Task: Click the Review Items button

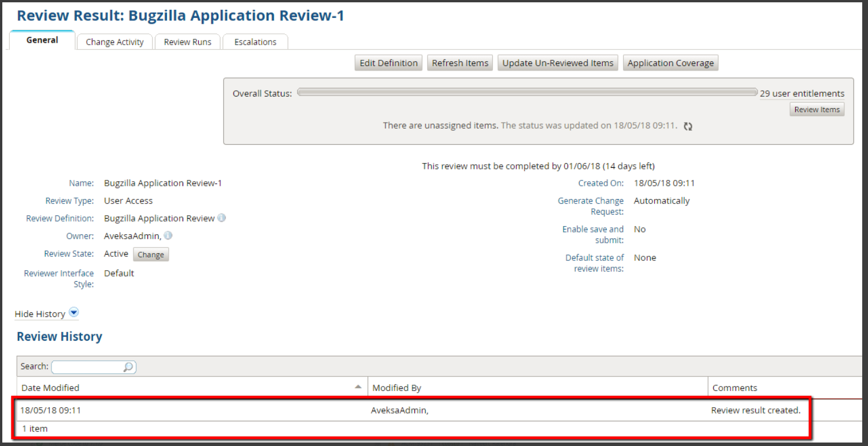Action: (x=817, y=109)
